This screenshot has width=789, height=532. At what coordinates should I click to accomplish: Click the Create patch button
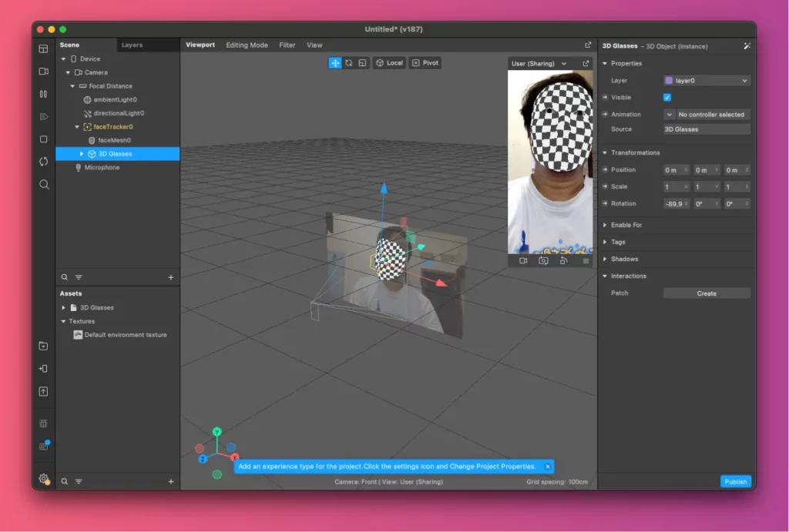(x=707, y=293)
